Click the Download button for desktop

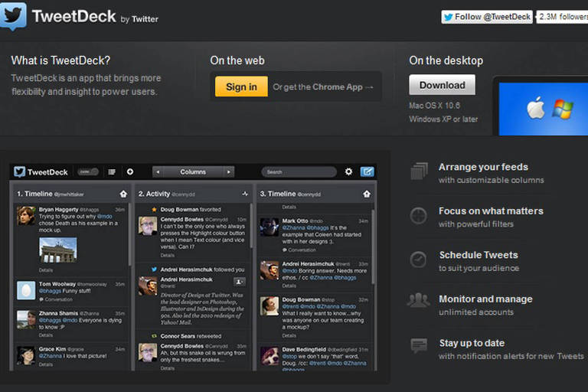(442, 85)
